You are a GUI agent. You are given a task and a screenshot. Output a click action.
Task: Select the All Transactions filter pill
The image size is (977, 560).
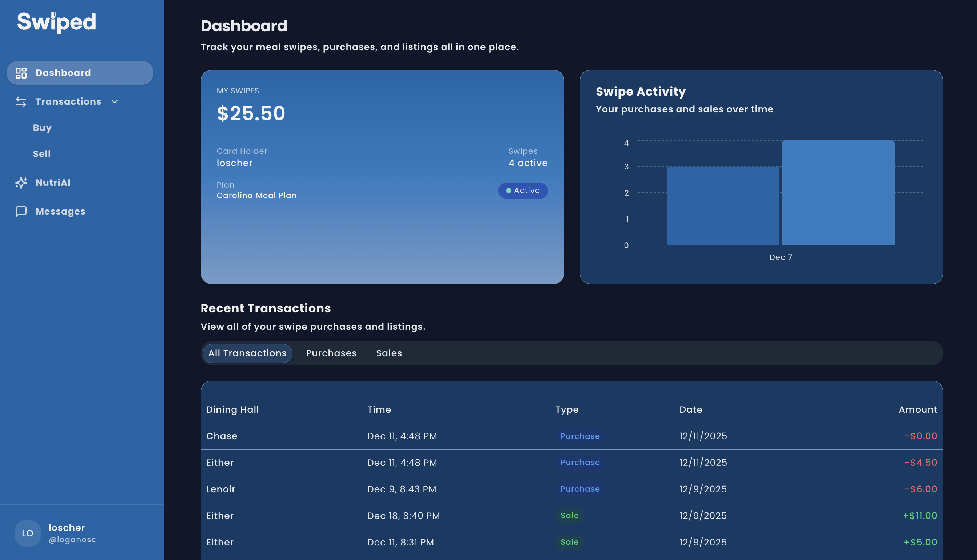pyautogui.click(x=247, y=353)
